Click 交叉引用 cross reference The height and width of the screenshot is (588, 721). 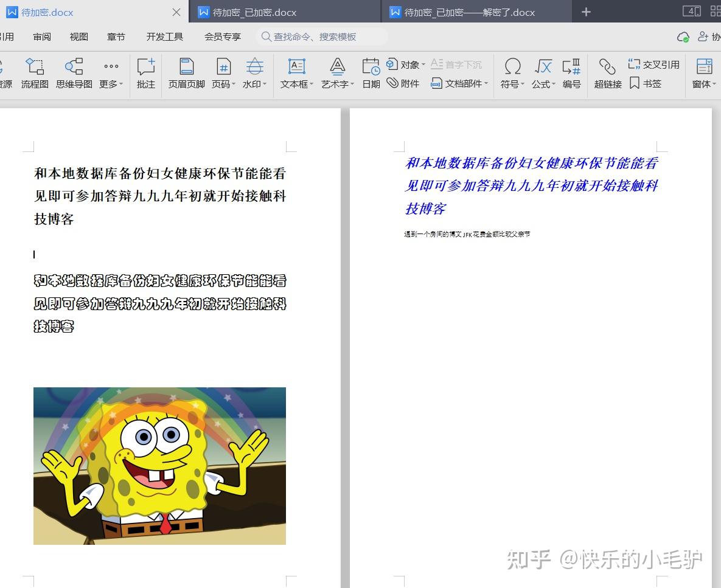point(654,64)
